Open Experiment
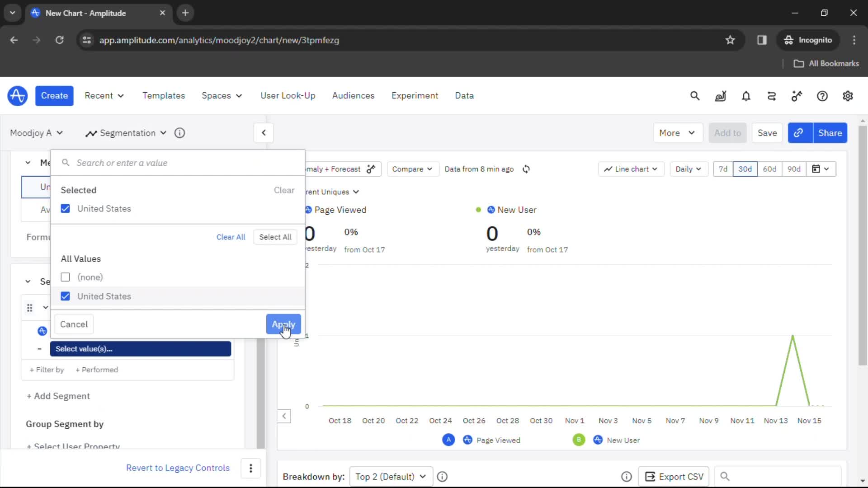Image resolution: width=868 pixels, height=488 pixels. [x=415, y=96]
